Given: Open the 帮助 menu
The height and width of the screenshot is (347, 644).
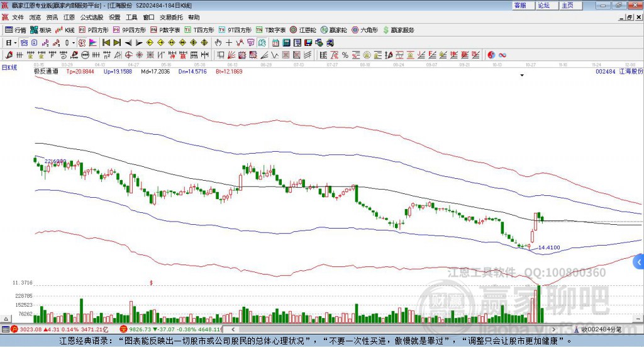Looking at the screenshot, I should pos(194,17).
